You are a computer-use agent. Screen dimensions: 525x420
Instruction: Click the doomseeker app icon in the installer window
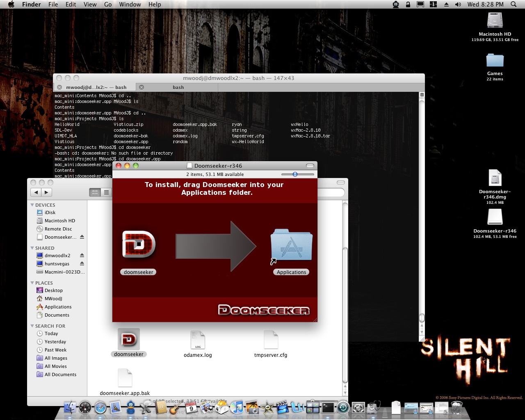(x=139, y=245)
